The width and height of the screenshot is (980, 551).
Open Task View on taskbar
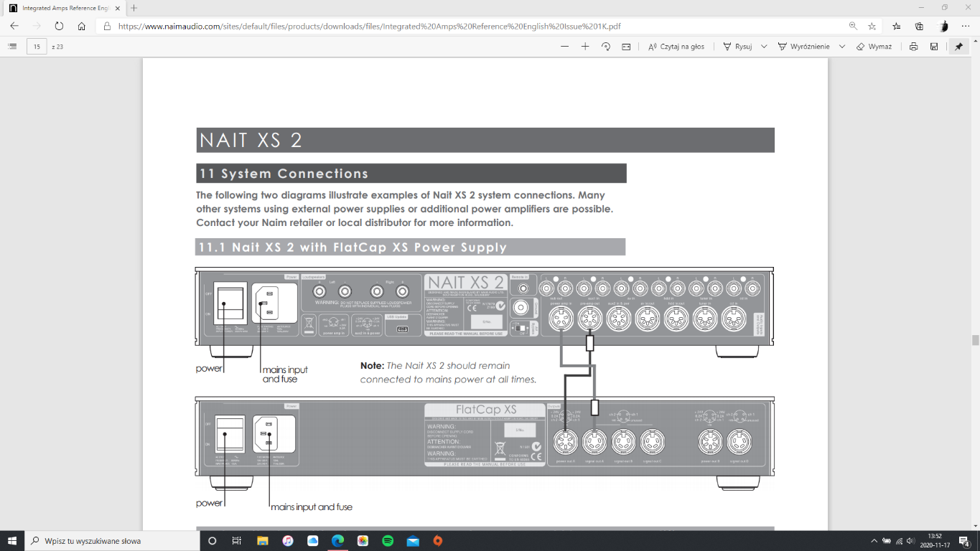237,540
